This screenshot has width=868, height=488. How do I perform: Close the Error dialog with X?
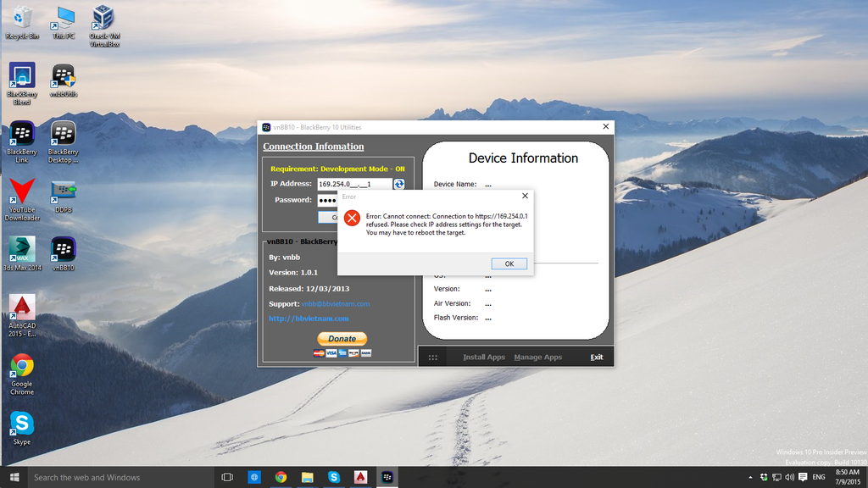(x=525, y=196)
